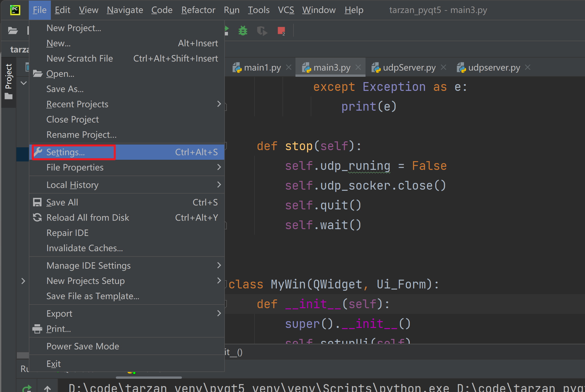
Task: Click 'print(e)' code line
Action: tap(369, 107)
